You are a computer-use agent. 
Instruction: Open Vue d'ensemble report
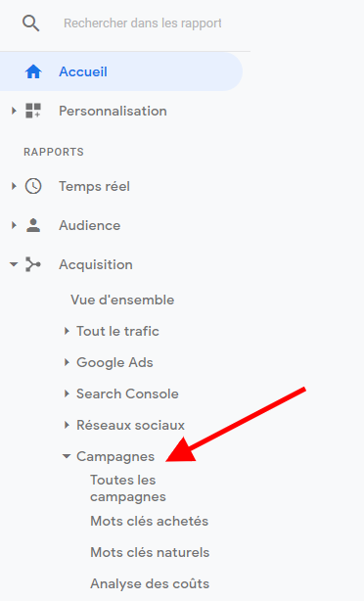tap(122, 300)
